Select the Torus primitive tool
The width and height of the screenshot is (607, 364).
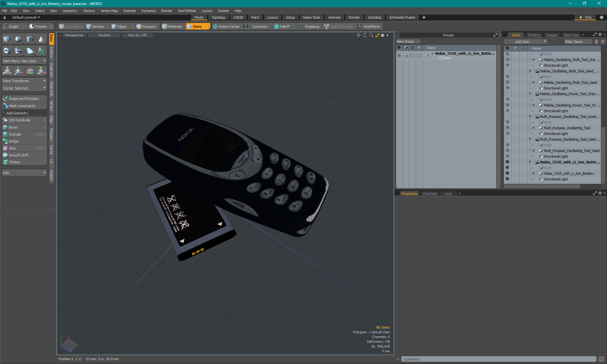7,51
